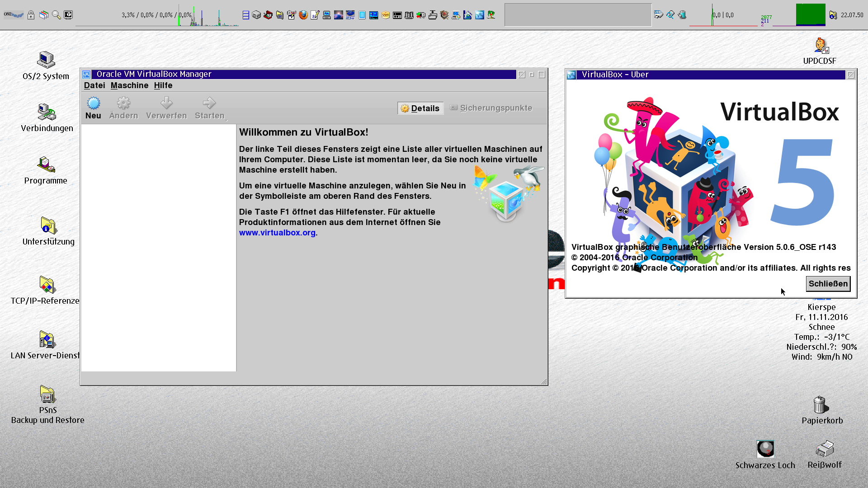Select PSnS Backup und Restore icon

(47, 405)
